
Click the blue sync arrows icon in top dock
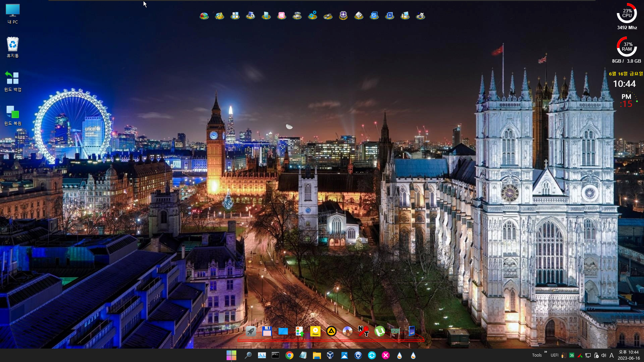click(x=374, y=16)
